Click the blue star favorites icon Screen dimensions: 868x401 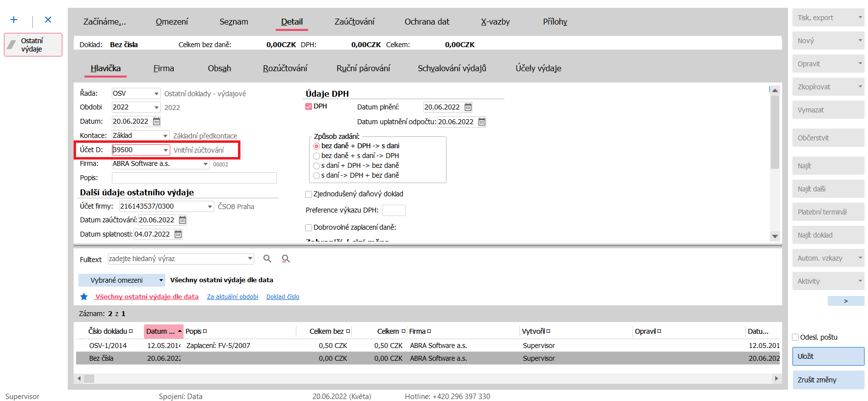(x=84, y=296)
